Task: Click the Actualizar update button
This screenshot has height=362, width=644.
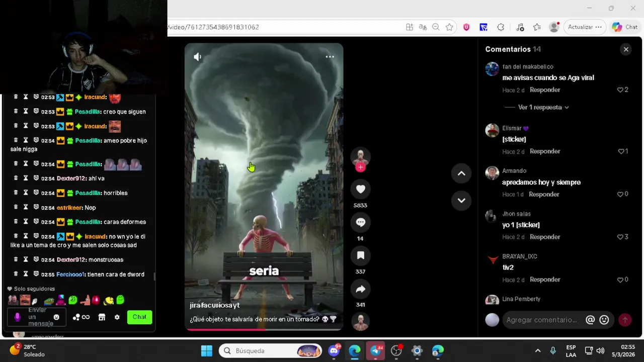Action: pos(585,27)
